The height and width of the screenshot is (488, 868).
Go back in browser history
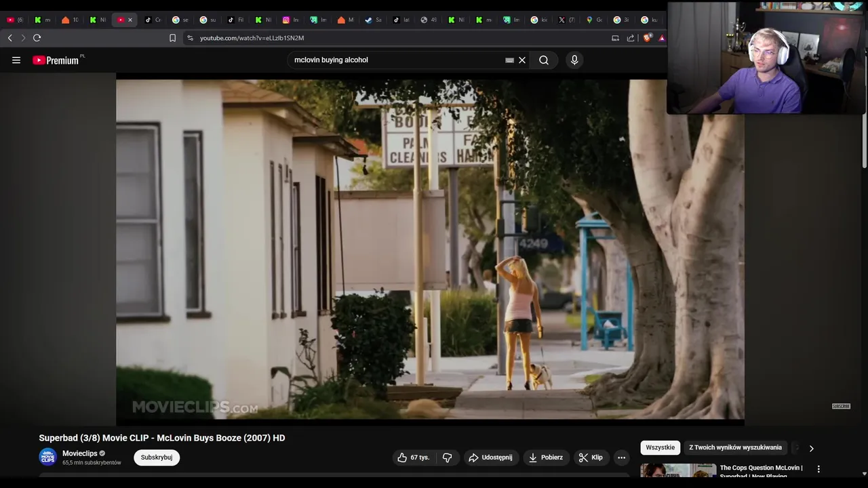click(x=9, y=38)
